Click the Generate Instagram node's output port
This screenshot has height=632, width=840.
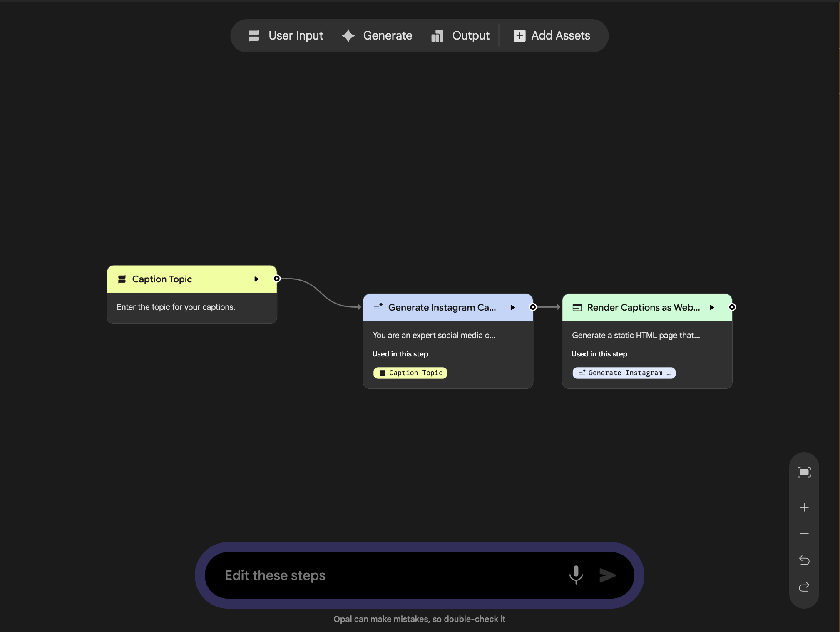click(x=533, y=307)
